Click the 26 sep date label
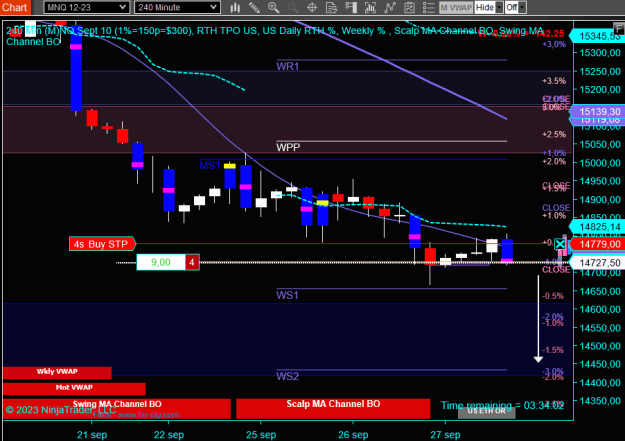 coord(353,435)
